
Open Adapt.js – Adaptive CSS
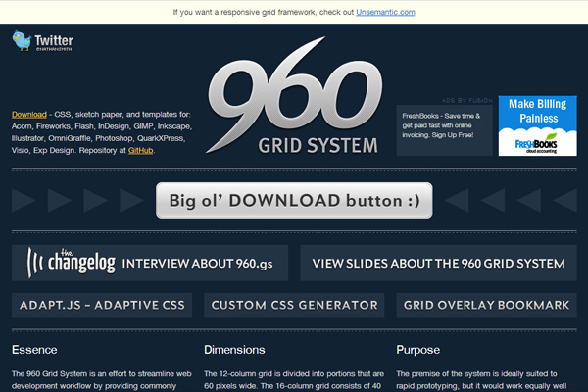click(102, 305)
